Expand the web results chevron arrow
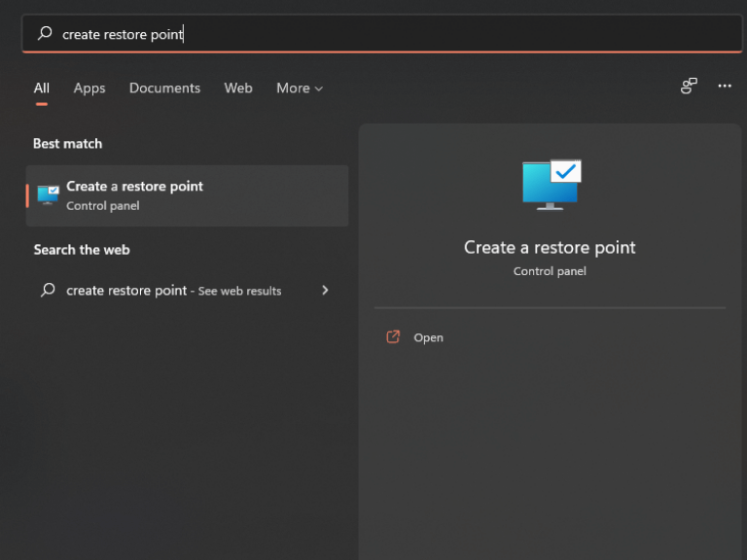This screenshot has width=747, height=560. pyautogui.click(x=326, y=290)
